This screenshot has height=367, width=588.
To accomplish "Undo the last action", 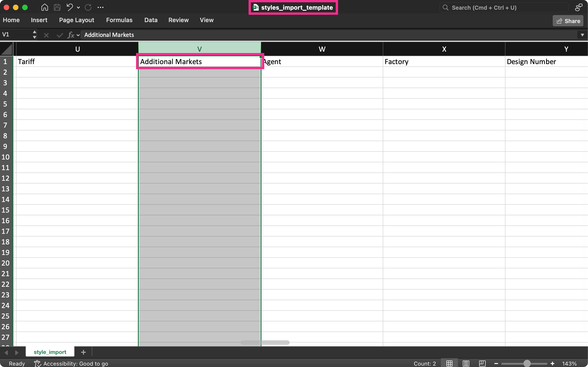I will 70,7.
